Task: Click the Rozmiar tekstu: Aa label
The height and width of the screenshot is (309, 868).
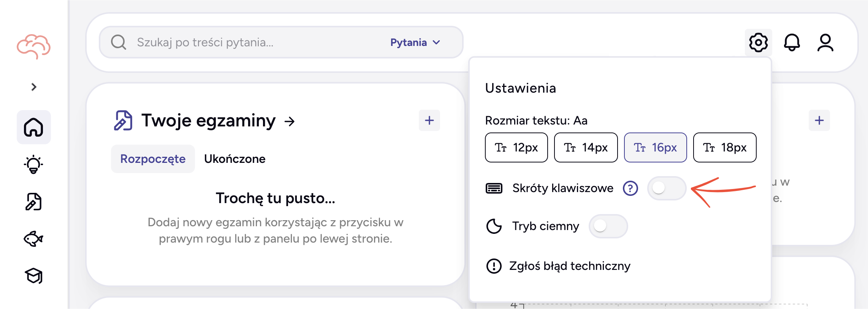Action: [x=536, y=120]
